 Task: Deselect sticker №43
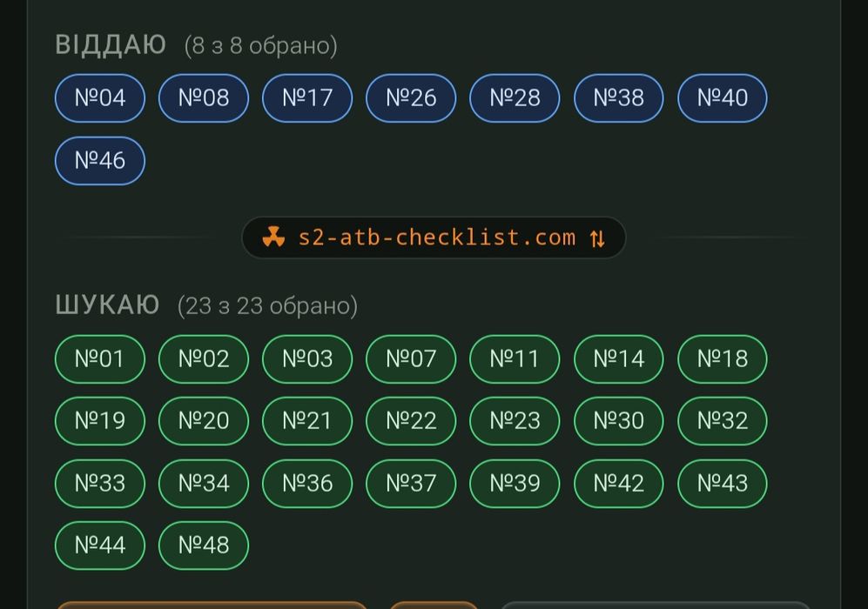click(723, 484)
